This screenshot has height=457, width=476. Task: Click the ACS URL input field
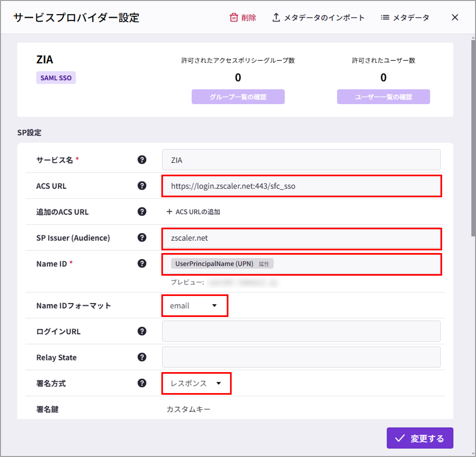[301, 186]
